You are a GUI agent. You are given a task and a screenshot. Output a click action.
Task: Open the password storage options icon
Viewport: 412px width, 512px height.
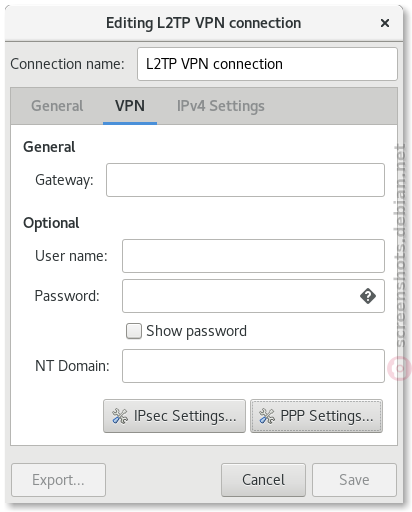click(x=368, y=296)
